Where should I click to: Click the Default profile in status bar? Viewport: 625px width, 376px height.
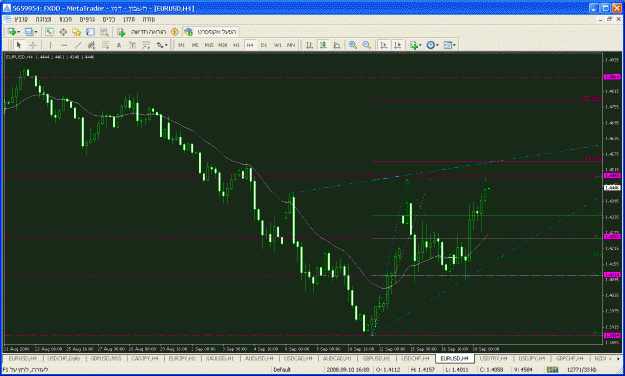[x=282, y=370]
